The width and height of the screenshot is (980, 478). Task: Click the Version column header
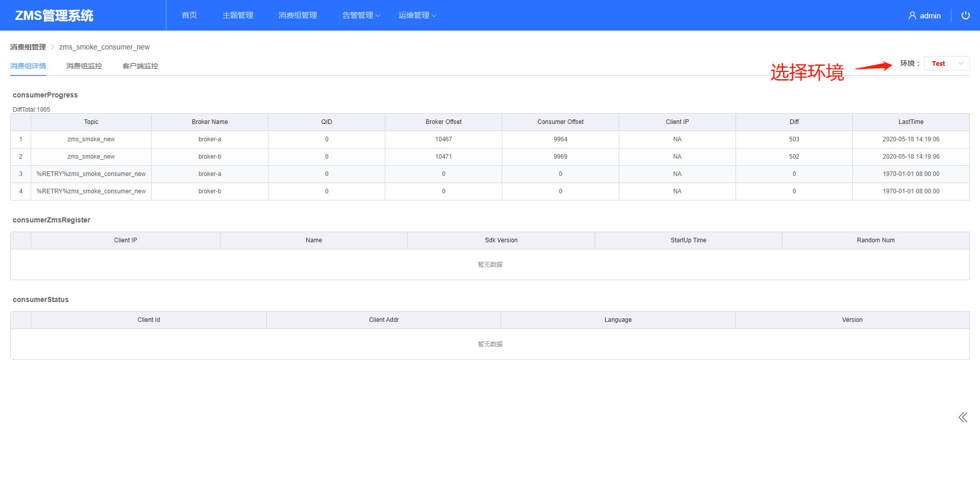pyautogui.click(x=852, y=320)
